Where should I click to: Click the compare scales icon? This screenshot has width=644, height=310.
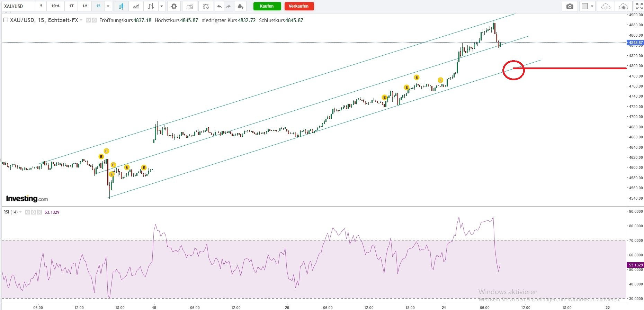coord(206,6)
